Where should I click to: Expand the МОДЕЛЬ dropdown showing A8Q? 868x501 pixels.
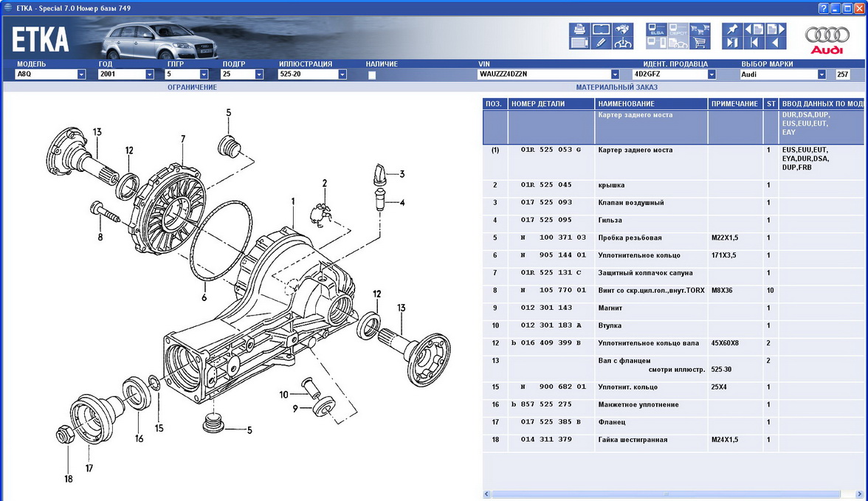pos(81,75)
